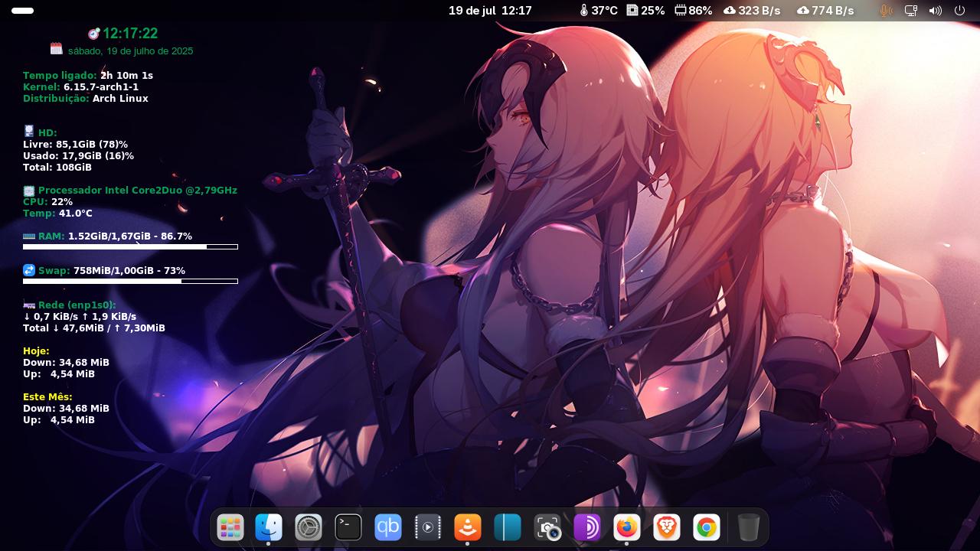Open the wired network icon in top bar

click(x=910, y=11)
